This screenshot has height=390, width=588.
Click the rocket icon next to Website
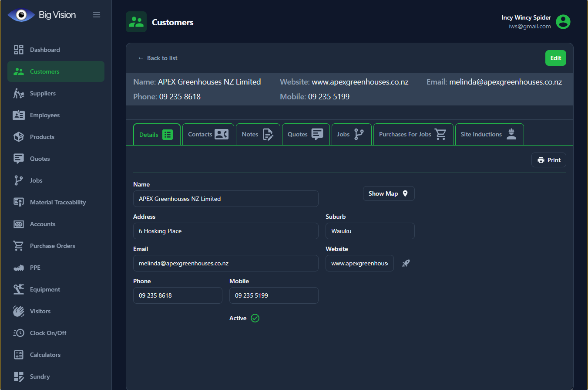click(x=406, y=263)
